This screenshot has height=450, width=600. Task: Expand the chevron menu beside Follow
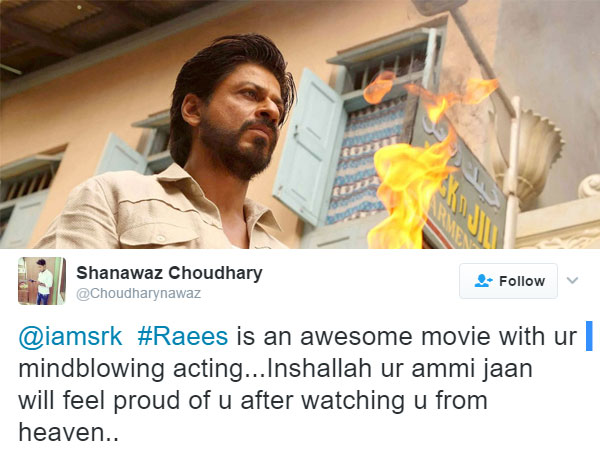572,280
